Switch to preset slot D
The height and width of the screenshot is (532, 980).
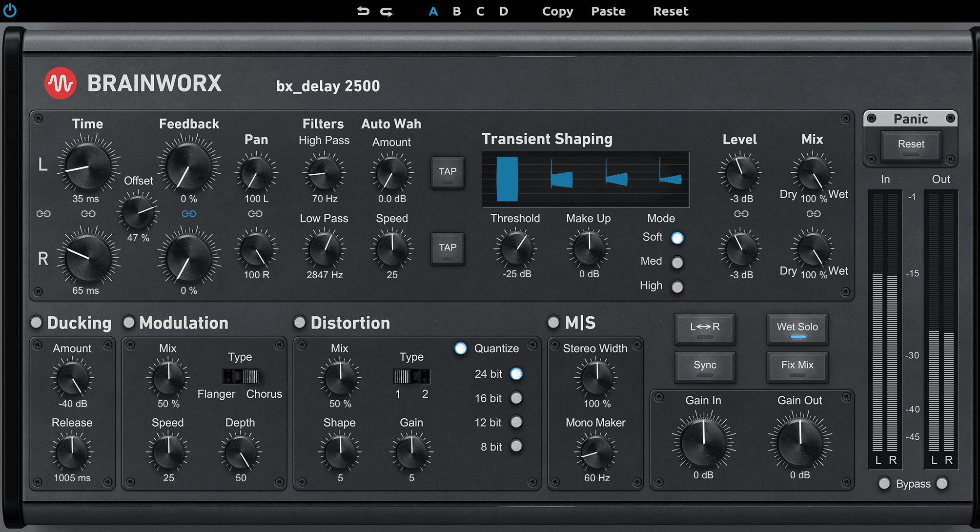click(504, 11)
